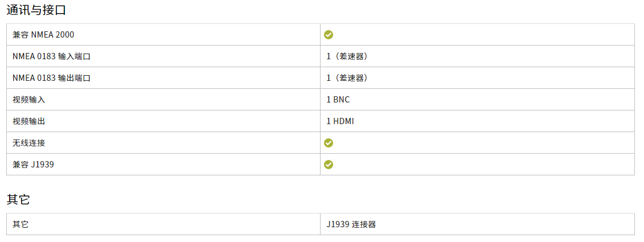The height and width of the screenshot is (242, 644).
Task: Click the NMEA 0183 输出端口 label
Action: click(x=51, y=78)
